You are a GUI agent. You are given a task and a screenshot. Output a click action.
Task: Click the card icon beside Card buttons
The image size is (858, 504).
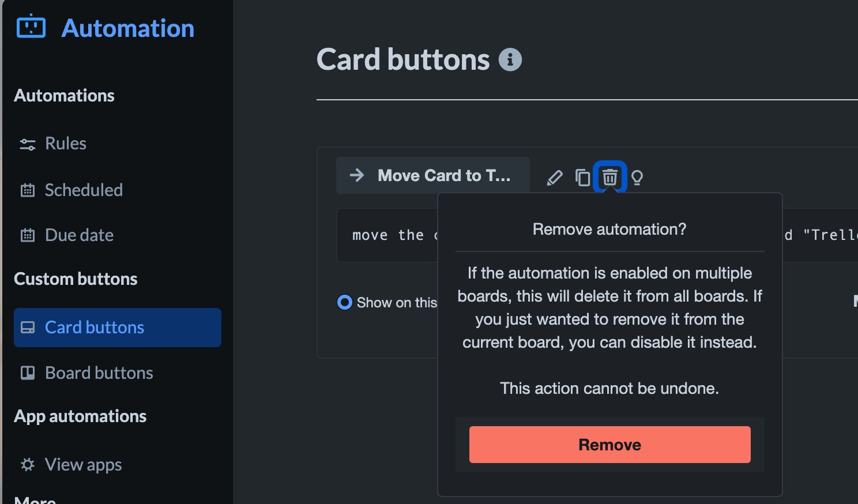coord(28,327)
